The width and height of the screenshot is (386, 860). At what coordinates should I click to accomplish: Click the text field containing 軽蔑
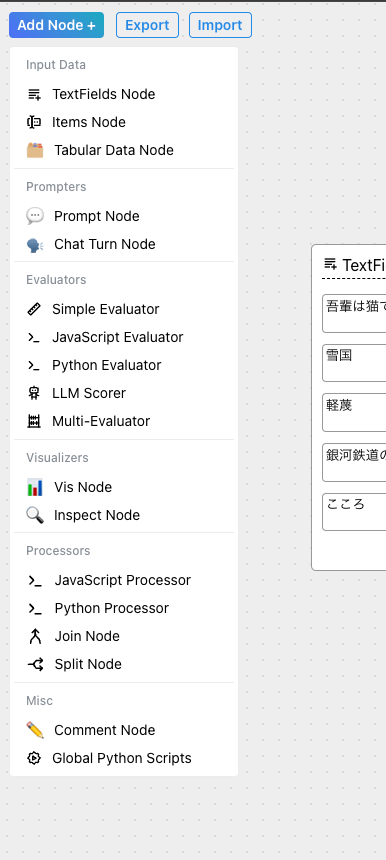click(x=354, y=412)
